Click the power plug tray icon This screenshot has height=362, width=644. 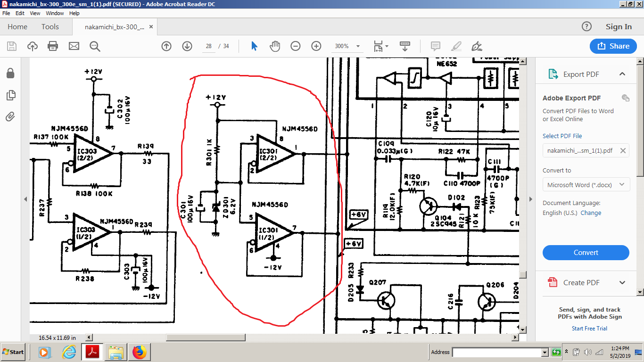coord(577,352)
